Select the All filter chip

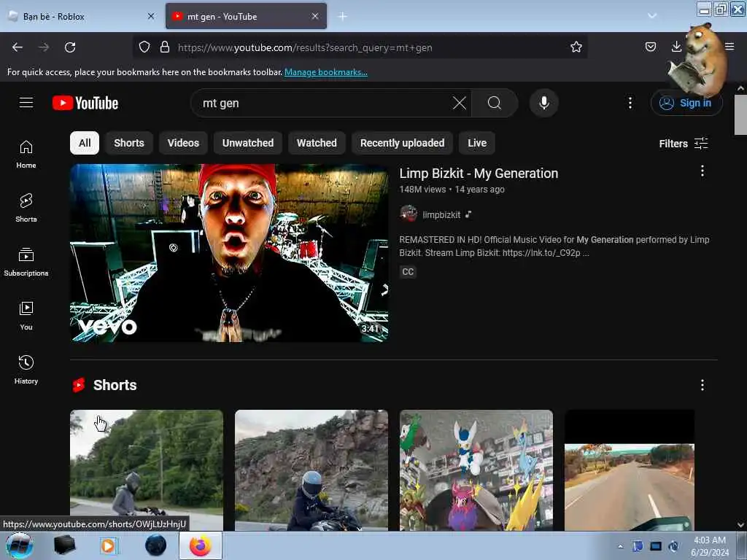(85, 143)
